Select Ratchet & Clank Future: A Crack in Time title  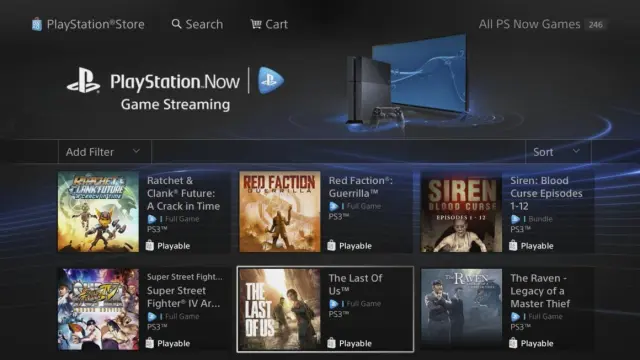(183, 193)
